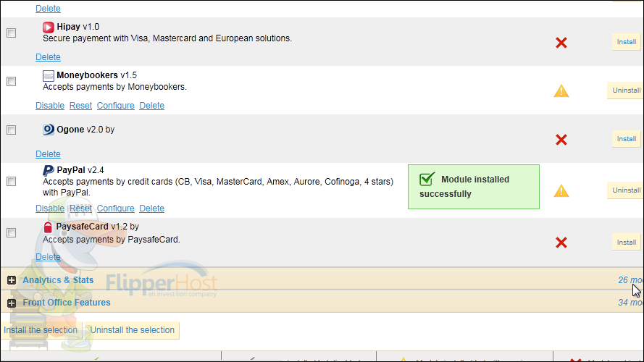
Task: Expand the Analytics & Stats section
Action: (x=12, y=280)
